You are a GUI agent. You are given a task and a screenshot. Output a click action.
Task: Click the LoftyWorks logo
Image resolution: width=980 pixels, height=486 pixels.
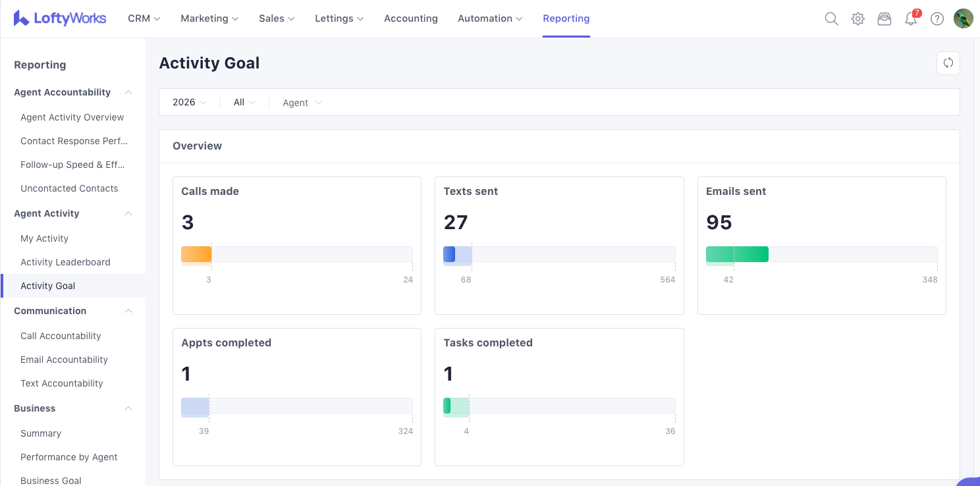pos(60,18)
